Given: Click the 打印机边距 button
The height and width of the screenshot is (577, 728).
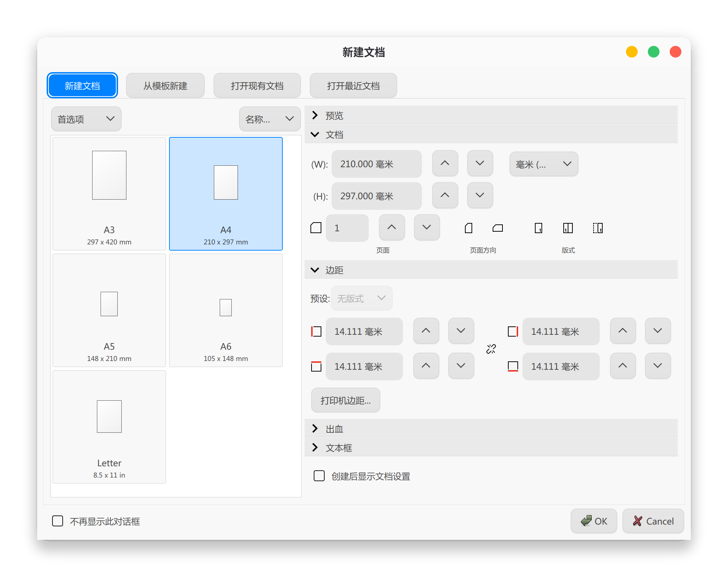Looking at the screenshot, I should [346, 400].
